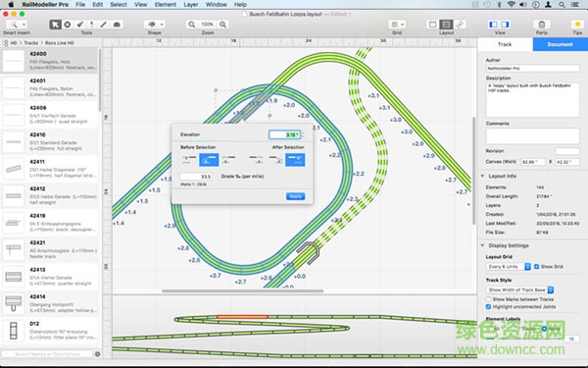The image size is (588, 368).
Task: Open the Select menu
Action: click(119, 5)
